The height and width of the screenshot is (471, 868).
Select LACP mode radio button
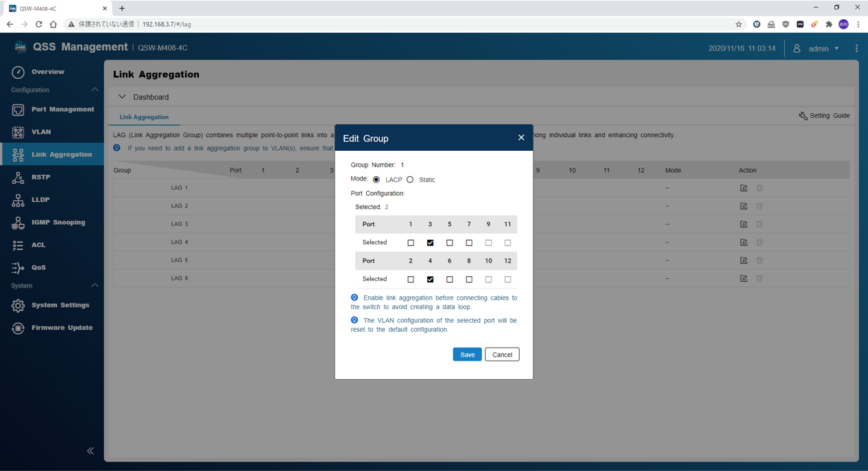tap(376, 180)
